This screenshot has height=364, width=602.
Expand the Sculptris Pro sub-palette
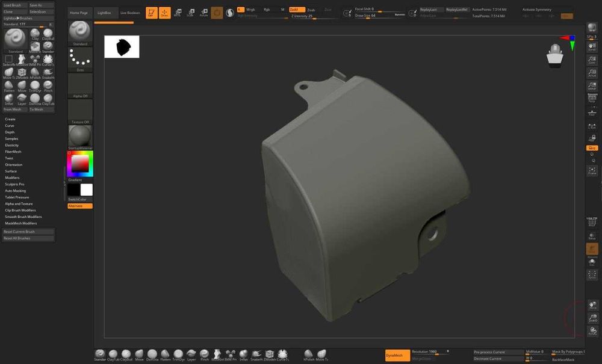(x=14, y=185)
